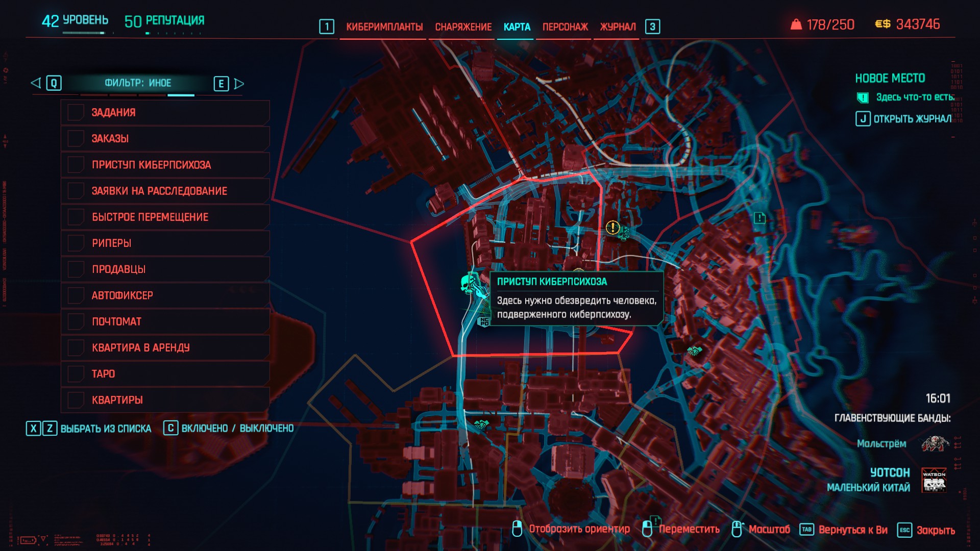
Task: Click ОТКРЫТЬ ЖУРНАЛ
Action: pos(913,119)
